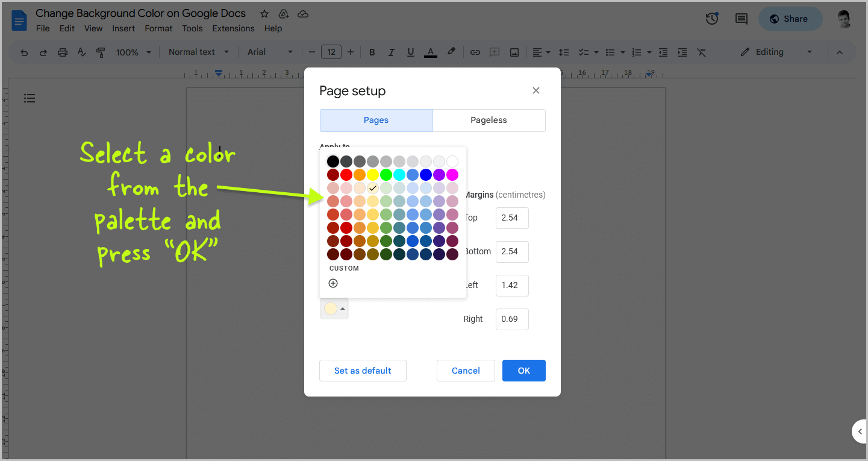Open the Edit menu
This screenshot has height=461, width=868.
[x=67, y=28]
